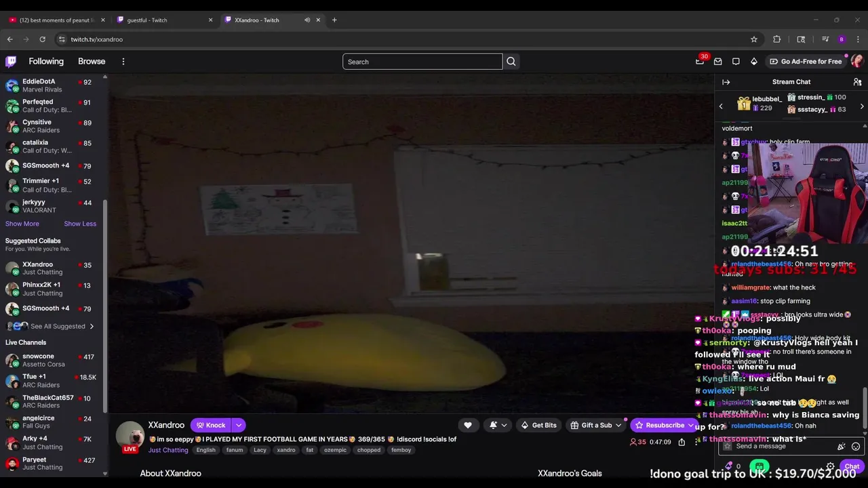The height and width of the screenshot is (488, 868).
Task: Expand See All Suggested collabs arrow
Action: (92, 326)
